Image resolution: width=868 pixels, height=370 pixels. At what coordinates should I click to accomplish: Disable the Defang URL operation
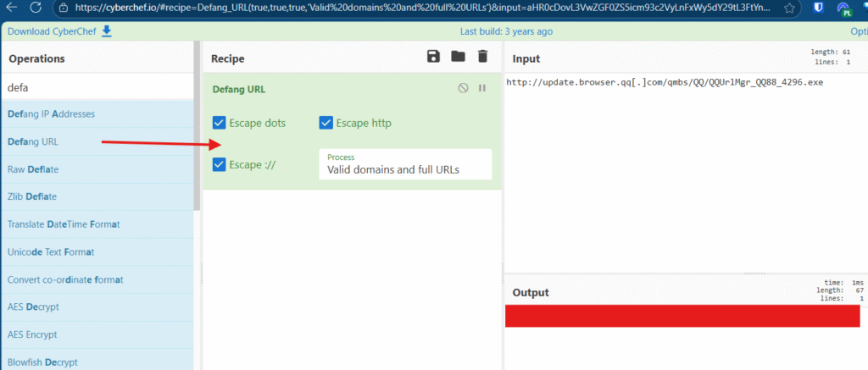[x=464, y=88]
